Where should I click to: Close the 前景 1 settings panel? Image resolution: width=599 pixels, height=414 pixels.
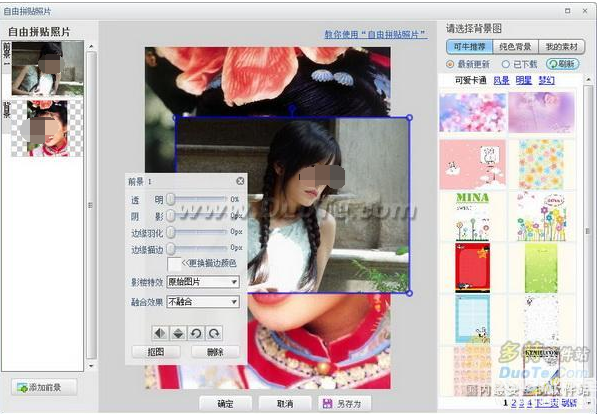(240, 181)
